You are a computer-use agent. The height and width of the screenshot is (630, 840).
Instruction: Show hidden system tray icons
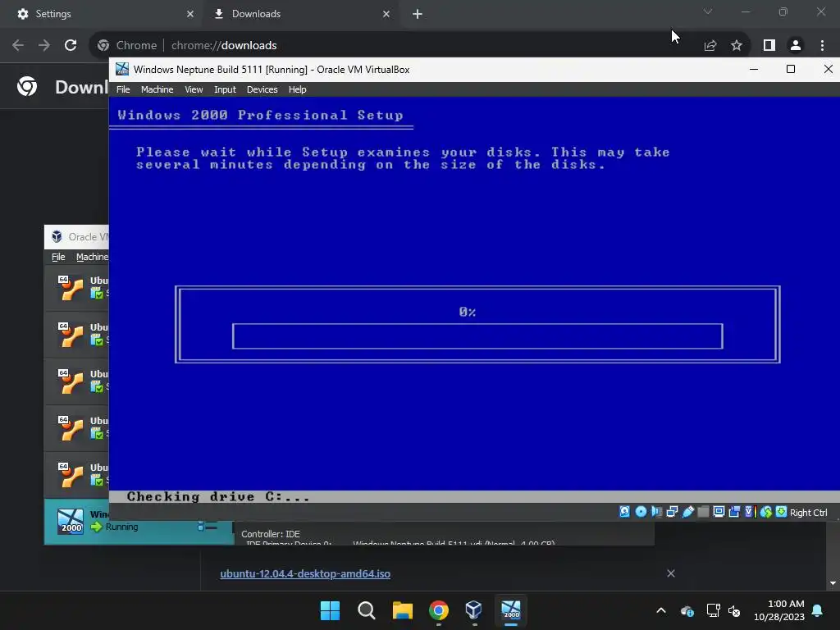[x=661, y=610]
